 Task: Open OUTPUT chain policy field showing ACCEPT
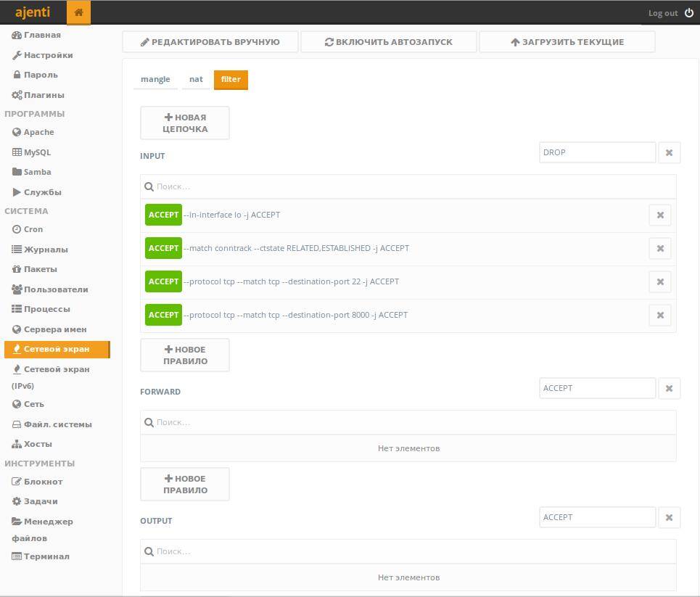597,517
